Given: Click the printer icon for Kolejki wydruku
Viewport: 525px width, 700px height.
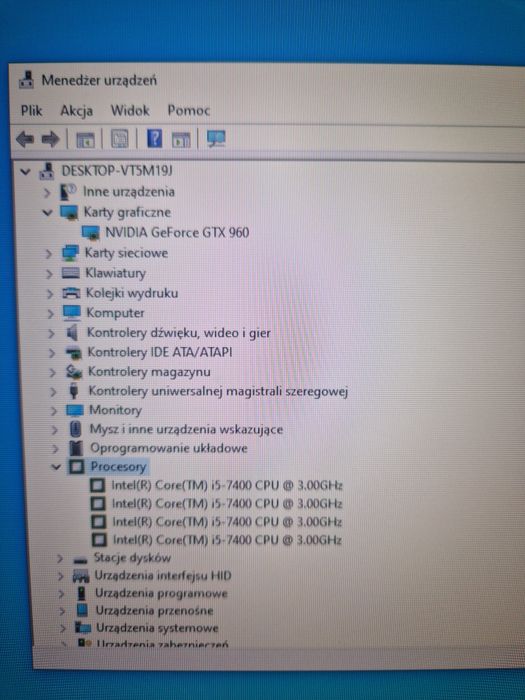Looking at the screenshot, I should [71, 293].
